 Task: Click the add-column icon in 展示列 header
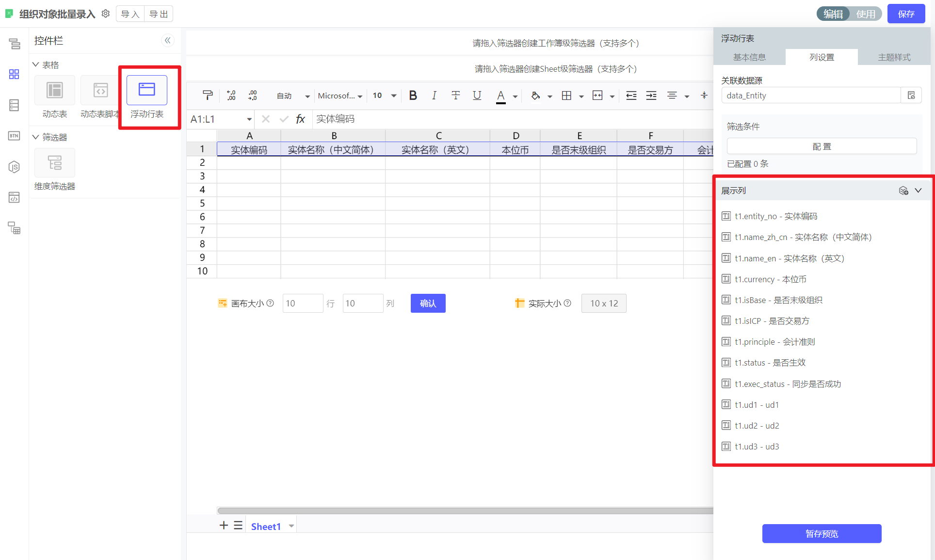(903, 191)
